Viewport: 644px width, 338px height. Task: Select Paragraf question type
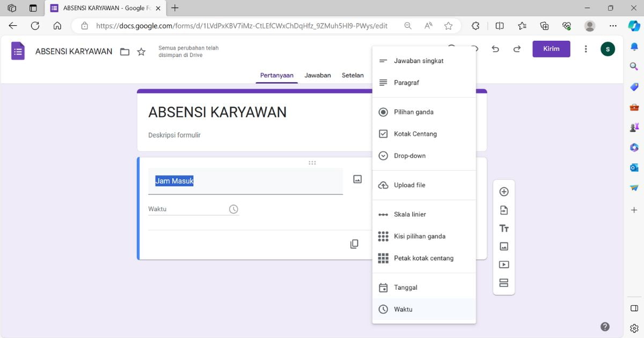[x=424, y=83]
